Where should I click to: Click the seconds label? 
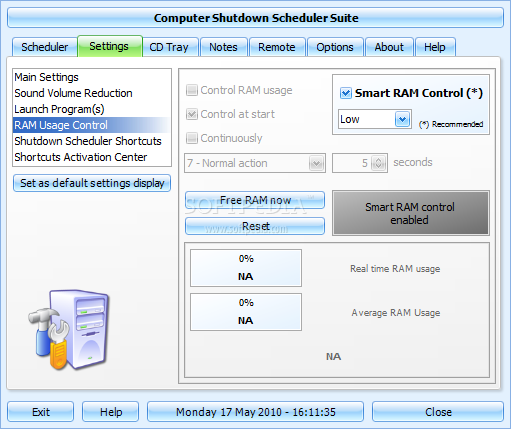pyautogui.click(x=413, y=162)
